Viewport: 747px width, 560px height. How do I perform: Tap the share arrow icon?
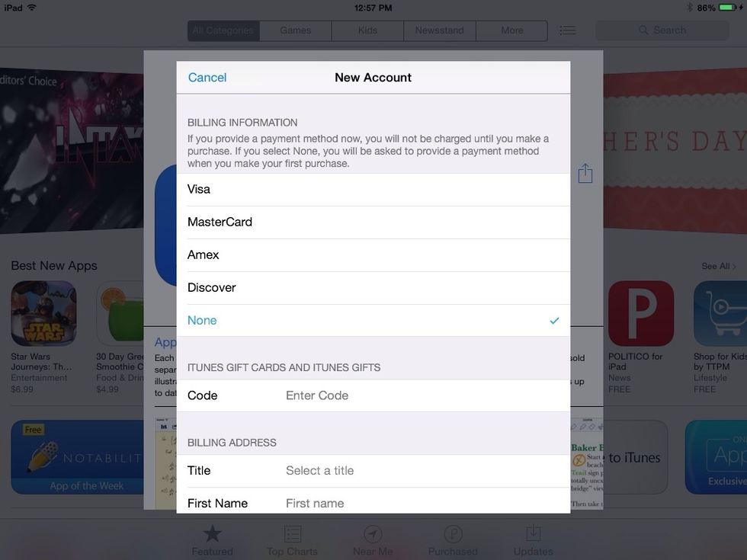click(x=585, y=173)
